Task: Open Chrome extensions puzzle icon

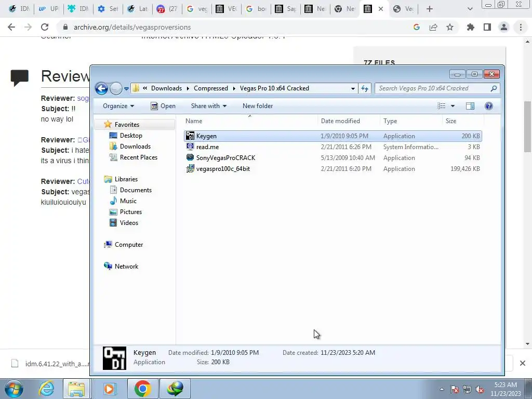Action: pyautogui.click(x=471, y=27)
